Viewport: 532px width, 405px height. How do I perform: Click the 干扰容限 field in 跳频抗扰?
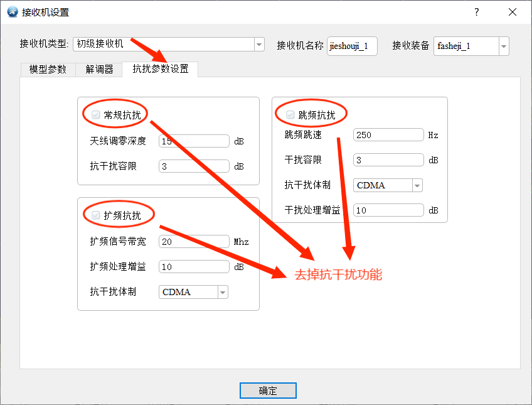click(388, 160)
